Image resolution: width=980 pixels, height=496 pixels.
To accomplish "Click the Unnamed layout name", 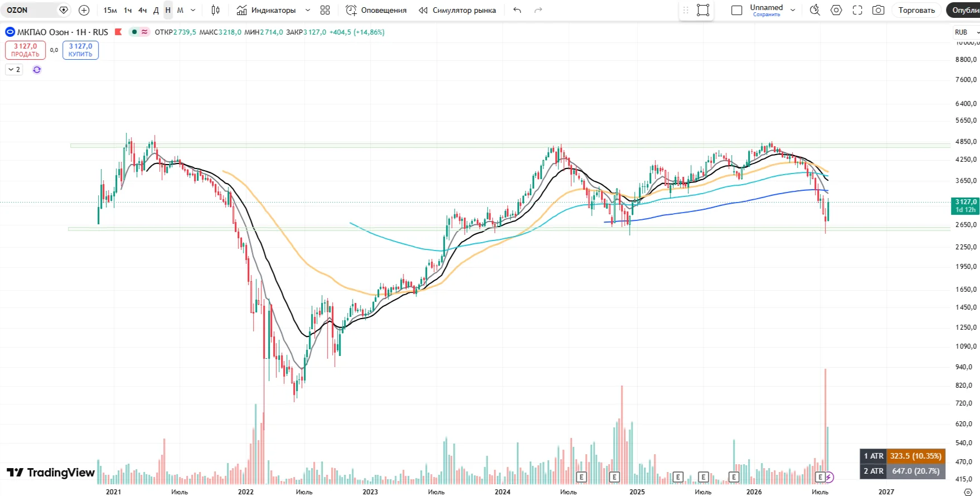I will tap(766, 7).
